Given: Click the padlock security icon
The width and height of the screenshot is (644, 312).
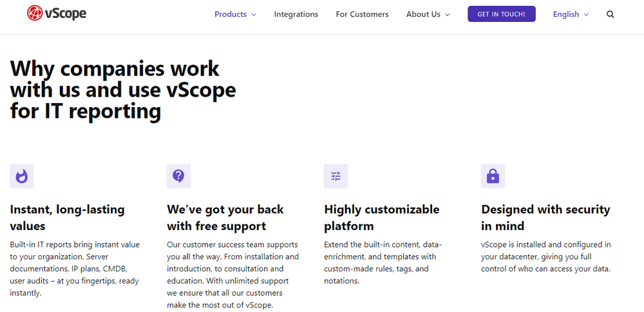Looking at the screenshot, I should pyautogui.click(x=493, y=177).
